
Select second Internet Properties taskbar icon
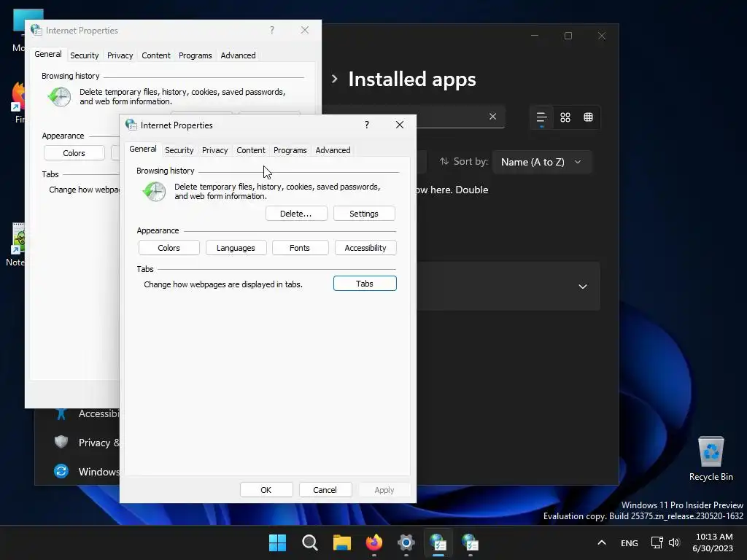471,542
